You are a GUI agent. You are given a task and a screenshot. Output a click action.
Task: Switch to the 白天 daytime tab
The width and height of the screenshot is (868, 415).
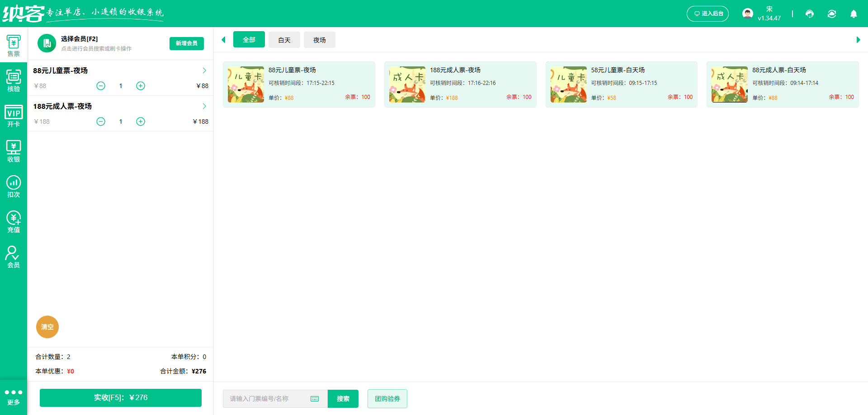284,40
